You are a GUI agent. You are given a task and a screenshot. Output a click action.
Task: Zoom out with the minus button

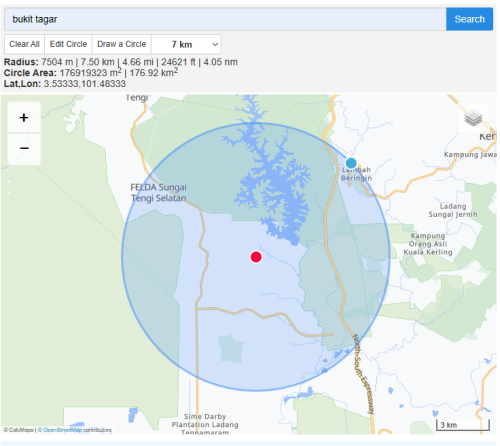(x=24, y=148)
